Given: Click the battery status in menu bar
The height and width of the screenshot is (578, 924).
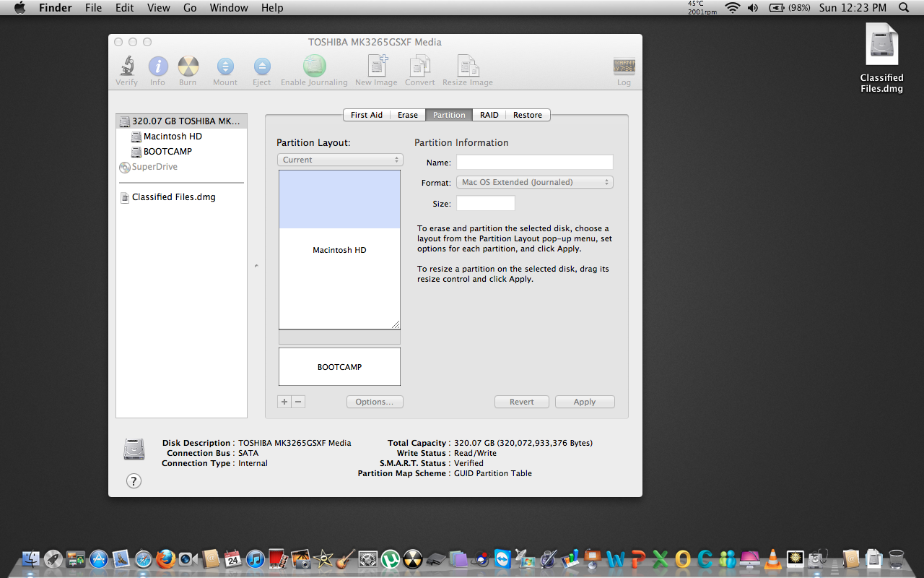Looking at the screenshot, I should (x=790, y=8).
